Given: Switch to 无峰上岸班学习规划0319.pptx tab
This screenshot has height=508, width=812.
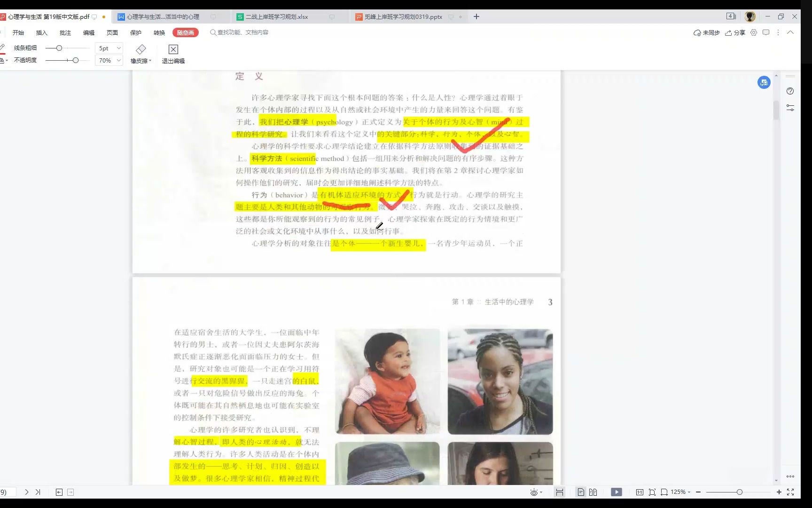Looking at the screenshot, I should tap(409, 16).
